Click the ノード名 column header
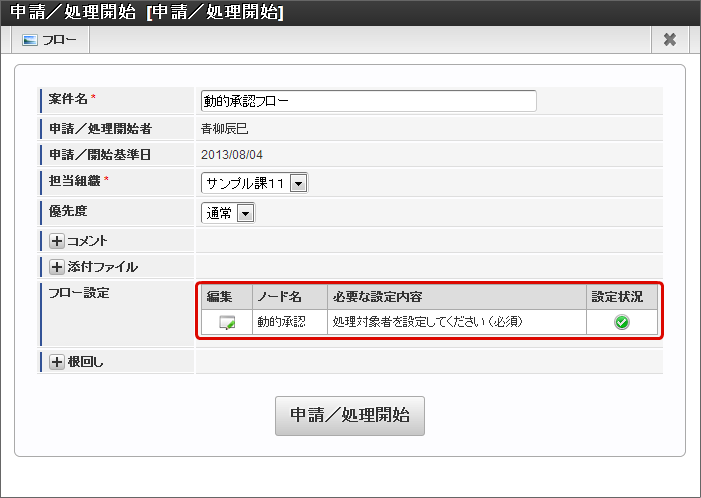This screenshot has width=701, height=498. 290,297
